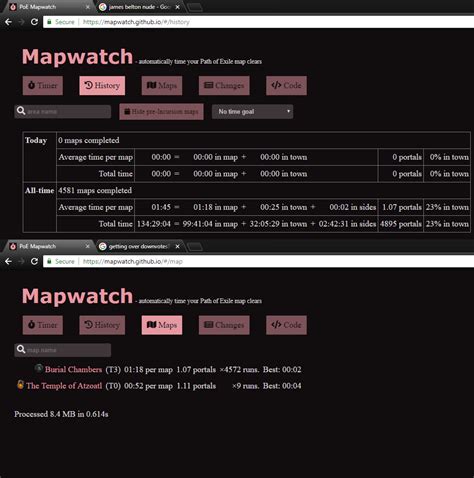474x478 pixels.
Task: Close the getting over downvotes tab
Action: point(178,246)
